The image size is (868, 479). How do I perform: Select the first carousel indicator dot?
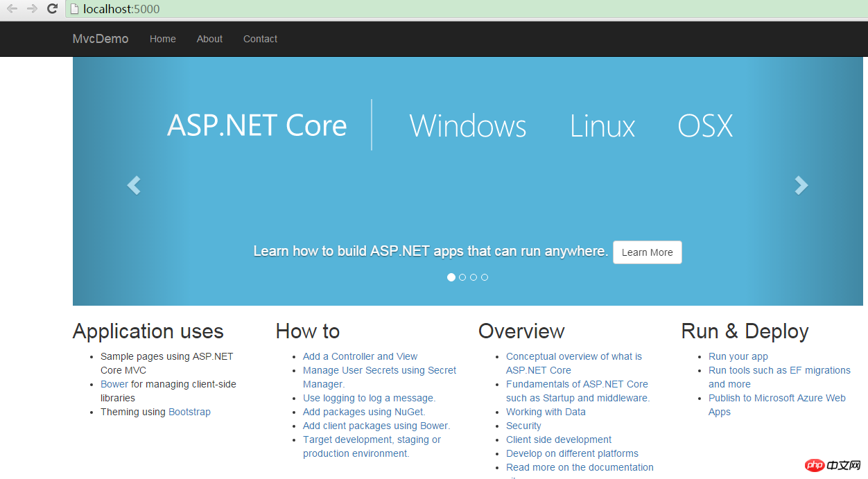[x=451, y=277]
